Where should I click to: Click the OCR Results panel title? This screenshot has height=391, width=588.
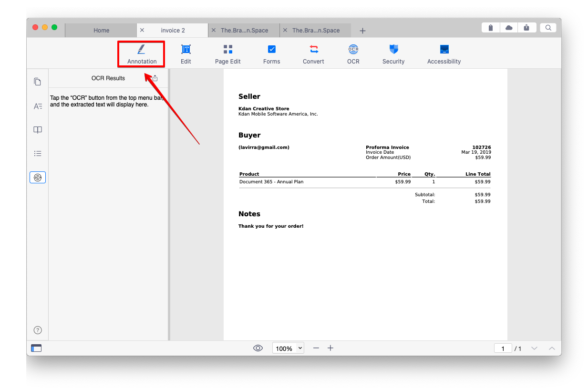[x=108, y=78]
